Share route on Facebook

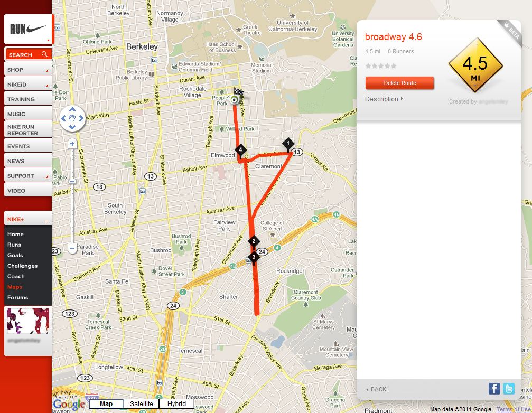[x=494, y=389]
